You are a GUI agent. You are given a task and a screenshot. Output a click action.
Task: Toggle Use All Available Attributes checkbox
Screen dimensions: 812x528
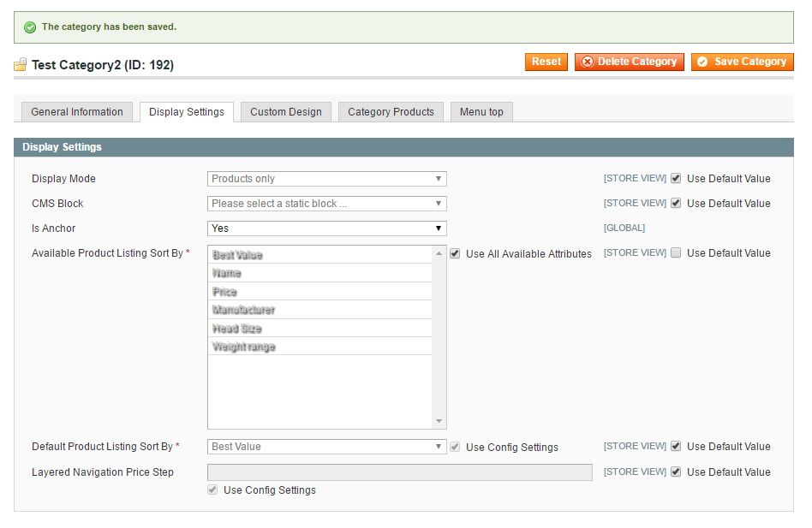tap(455, 253)
